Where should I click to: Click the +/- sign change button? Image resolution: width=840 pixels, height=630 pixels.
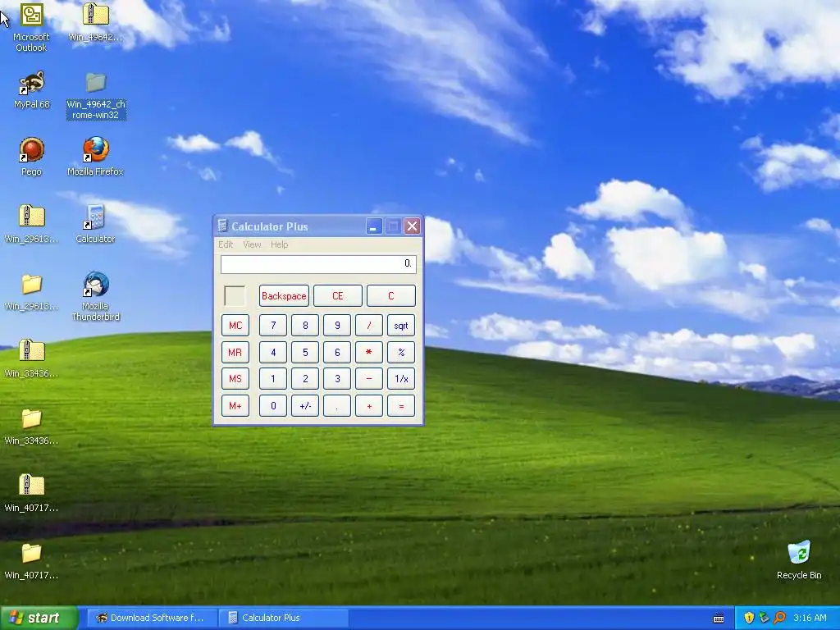point(305,405)
